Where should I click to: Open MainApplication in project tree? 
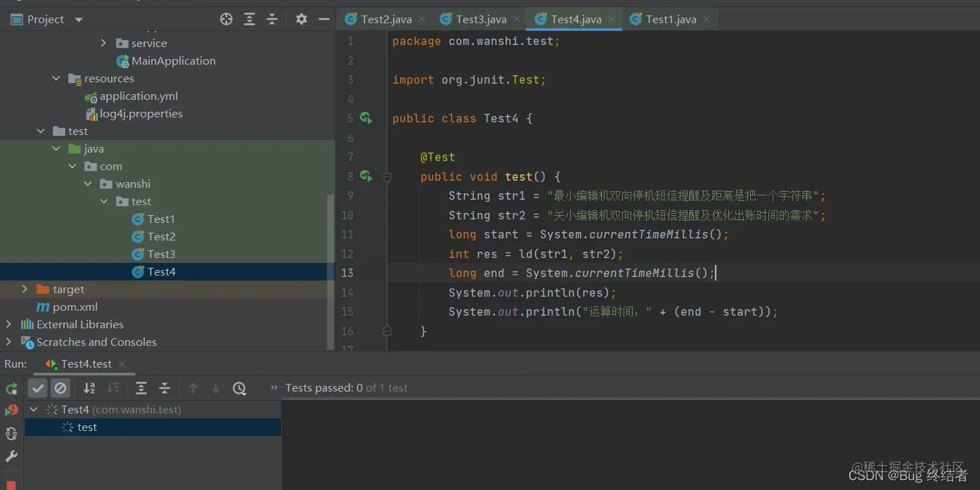[x=173, y=61]
